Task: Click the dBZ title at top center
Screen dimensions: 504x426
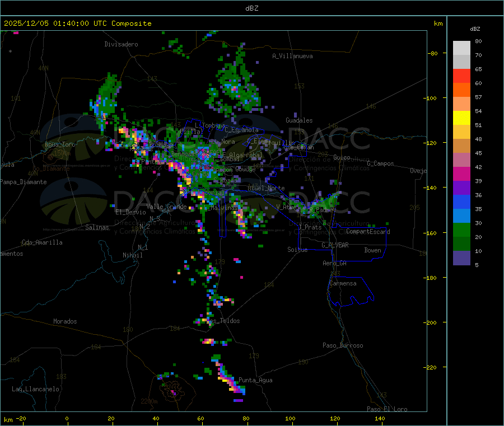Action: (251, 8)
